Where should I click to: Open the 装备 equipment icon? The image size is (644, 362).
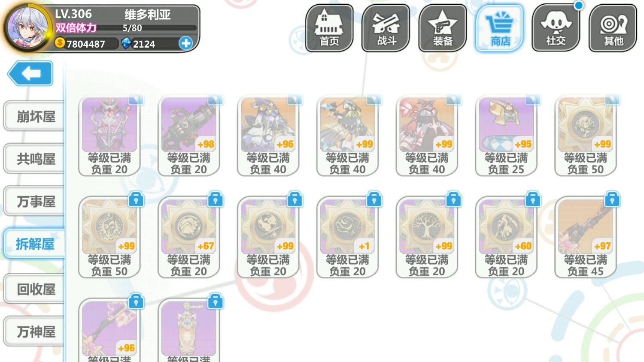(443, 28)
